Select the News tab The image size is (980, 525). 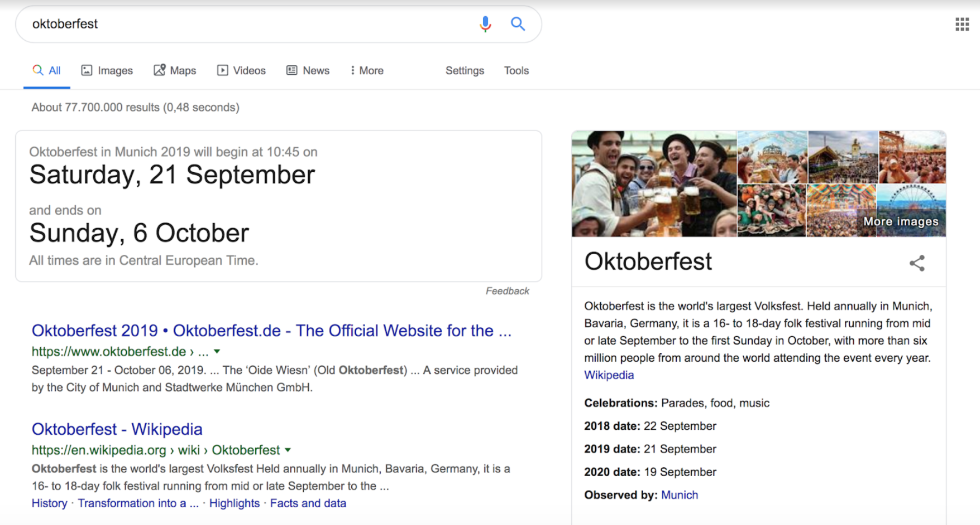pyautogui.click(x=308, y=71)
